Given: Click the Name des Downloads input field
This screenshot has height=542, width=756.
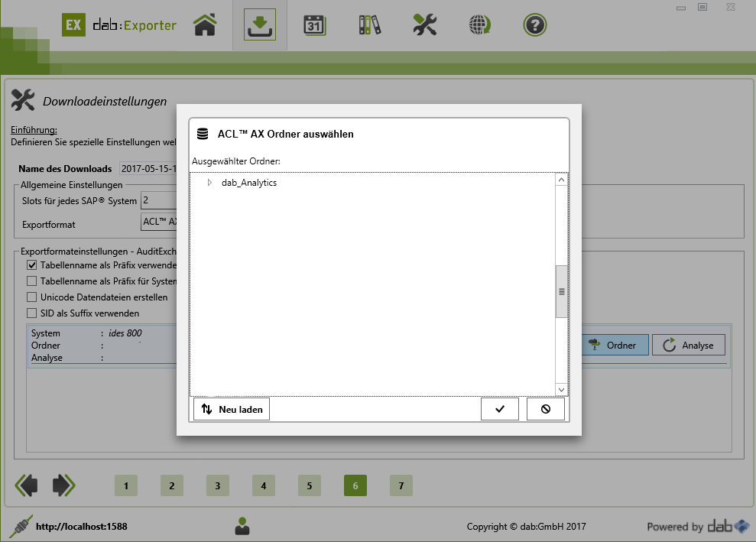Looking at the screenshot, I should (148, 169).
